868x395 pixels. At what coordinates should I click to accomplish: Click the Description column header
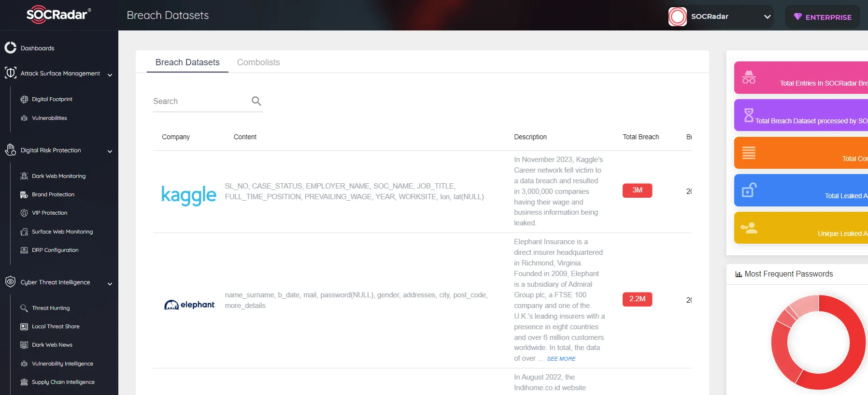click(530, 137)
